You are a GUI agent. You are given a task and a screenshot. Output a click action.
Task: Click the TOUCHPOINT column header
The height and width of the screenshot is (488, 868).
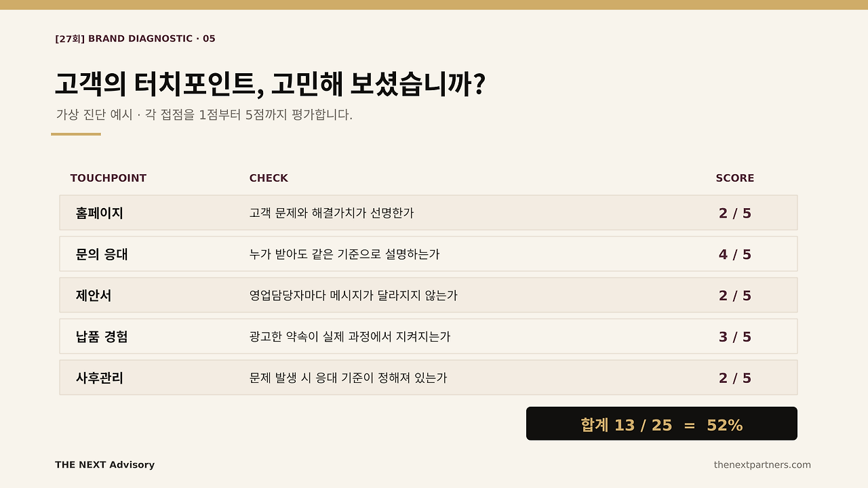pos(108,178)
